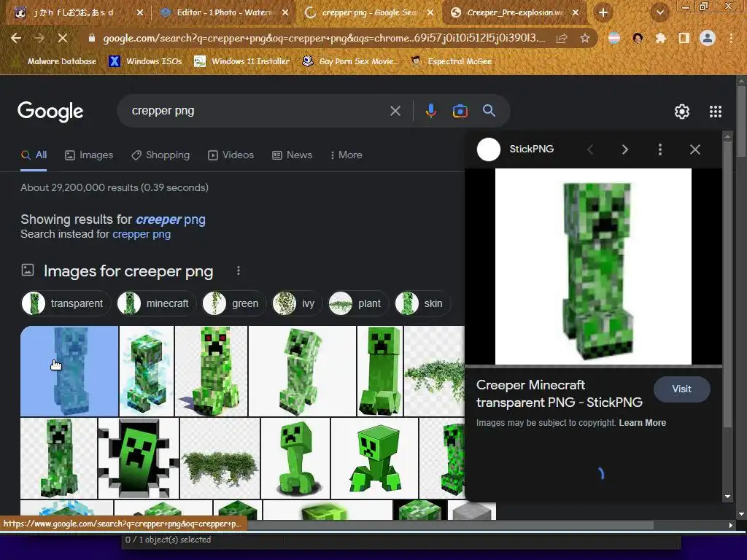Close the StickPNG image preview panel
The image size is (747, 560).
pos(695,149)
